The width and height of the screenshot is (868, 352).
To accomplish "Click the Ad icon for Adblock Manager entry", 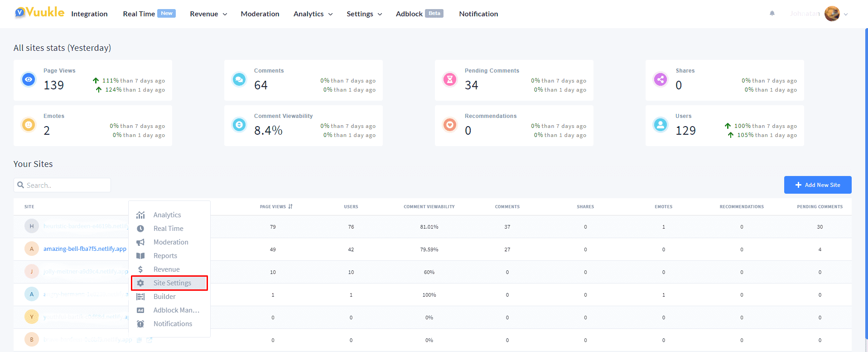I will coord(140,310).
